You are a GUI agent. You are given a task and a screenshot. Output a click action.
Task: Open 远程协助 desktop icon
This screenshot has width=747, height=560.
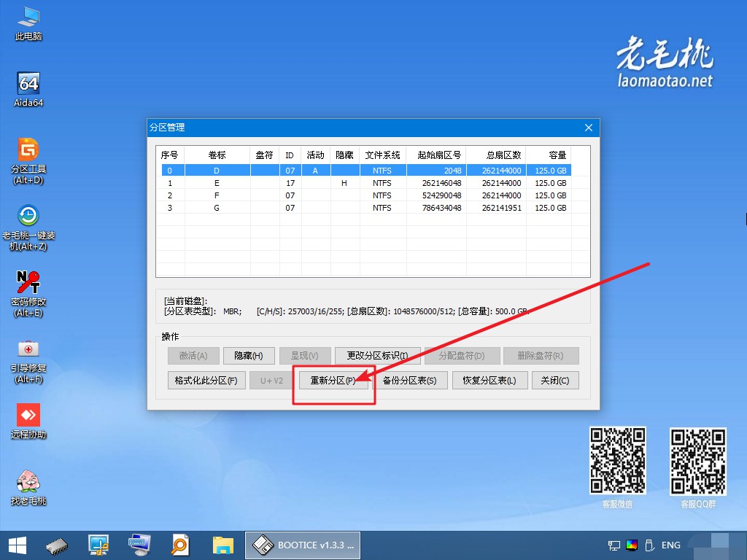[28, 421]
